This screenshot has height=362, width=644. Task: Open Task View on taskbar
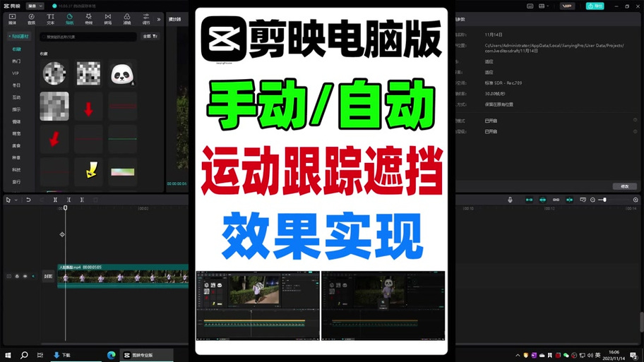(x=40, y=355)
